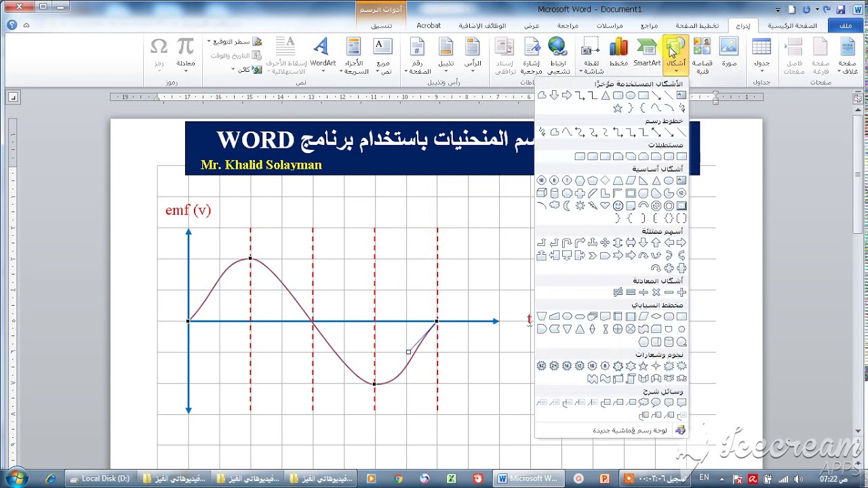Select the 5-point star in recent shapes
Screen dimensions: 868x488
[618, 108]
